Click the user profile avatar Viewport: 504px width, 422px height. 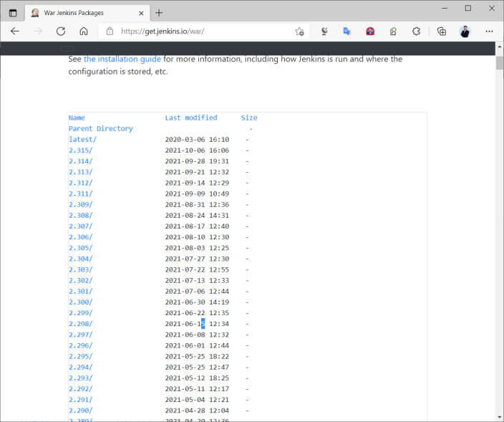(x=465, y=32)
